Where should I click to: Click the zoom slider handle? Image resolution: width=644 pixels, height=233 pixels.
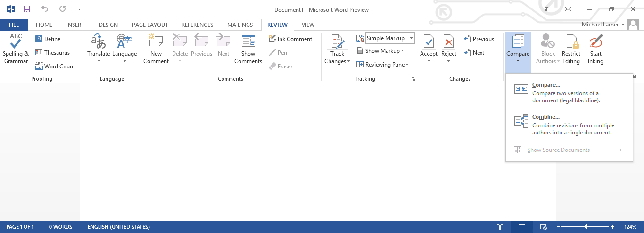pos(586,227)
